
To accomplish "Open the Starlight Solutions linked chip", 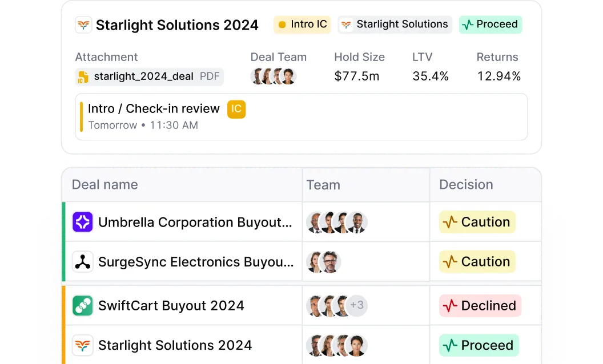I will point(395,24).
